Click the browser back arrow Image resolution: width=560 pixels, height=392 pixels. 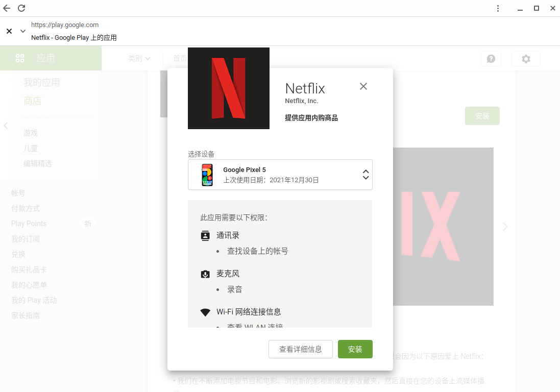[6, 8]
